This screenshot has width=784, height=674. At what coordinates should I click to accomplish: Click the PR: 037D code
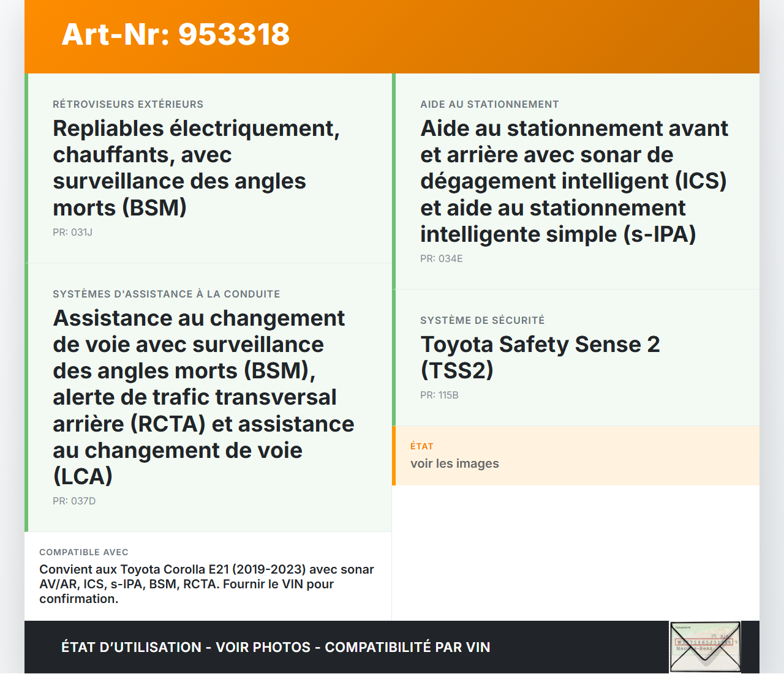pos(74,501)
